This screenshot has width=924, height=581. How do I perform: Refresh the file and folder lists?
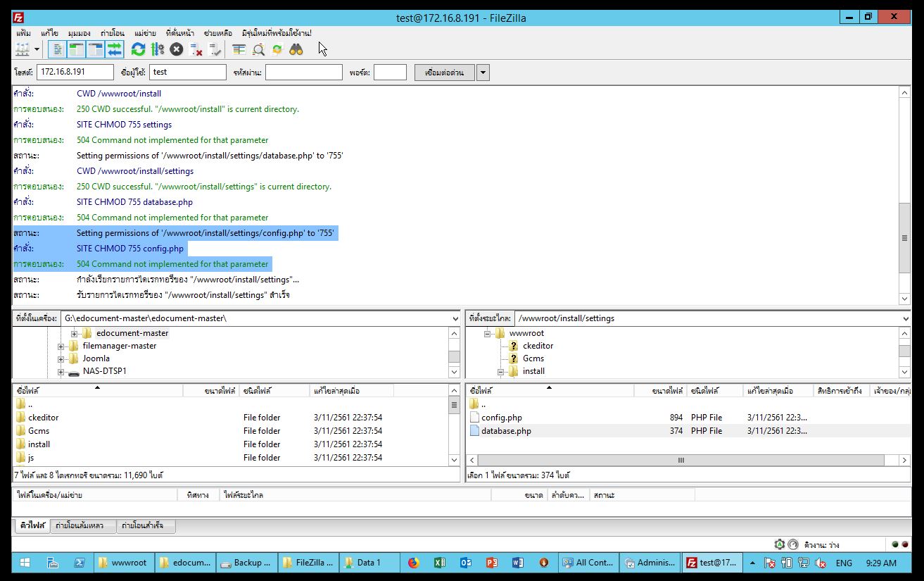pos(139,49)
